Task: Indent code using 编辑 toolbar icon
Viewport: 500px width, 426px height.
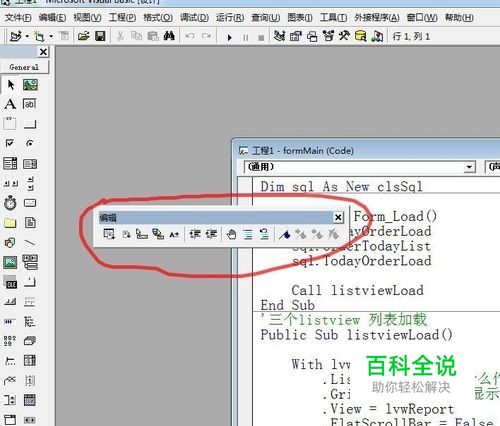Action: click(195, 234)
